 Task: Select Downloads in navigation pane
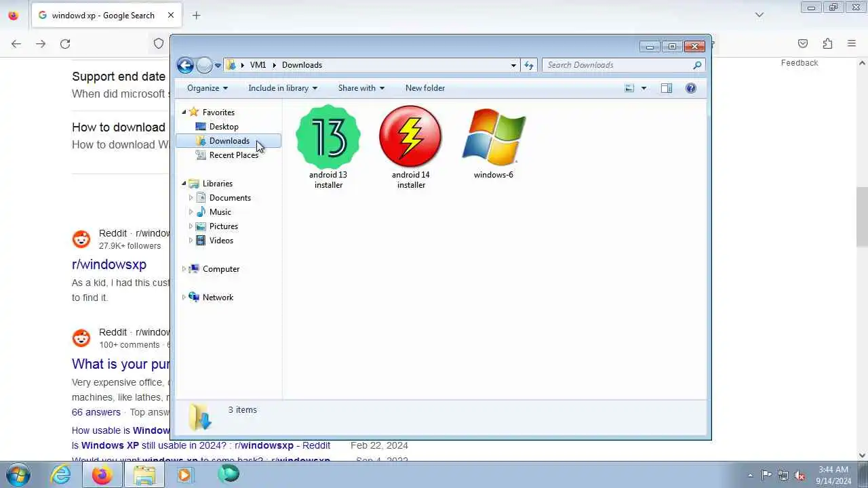click(x=229, y=141)
